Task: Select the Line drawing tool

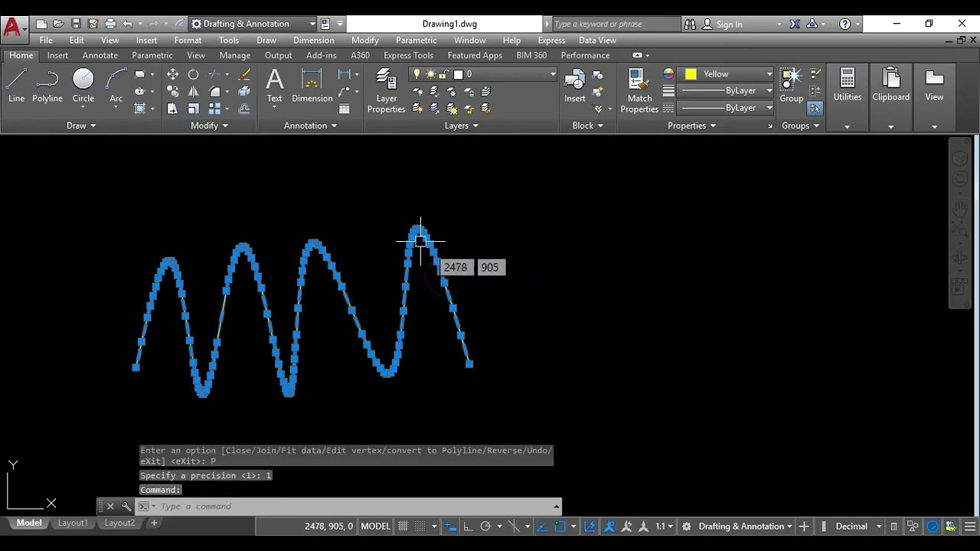Action: 16,86
